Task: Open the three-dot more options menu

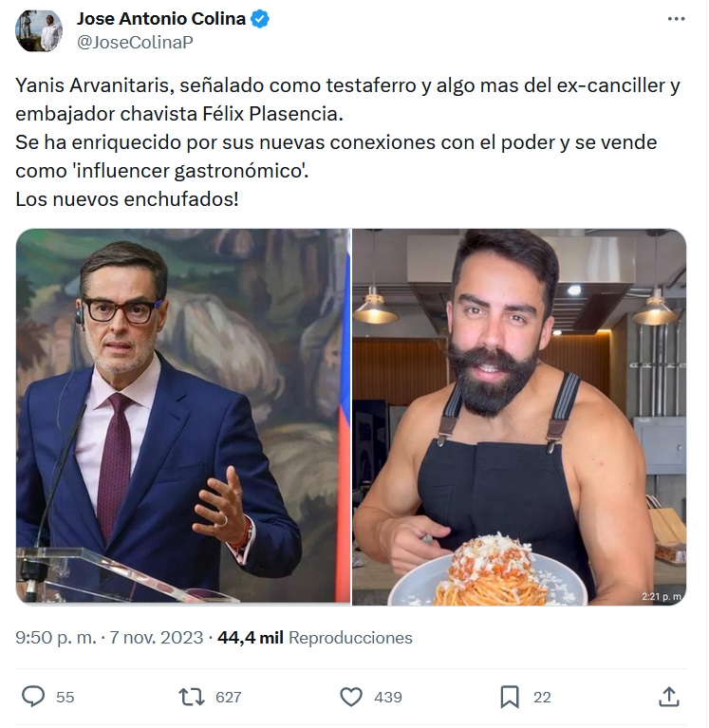Action: click(x=676, y=19)
